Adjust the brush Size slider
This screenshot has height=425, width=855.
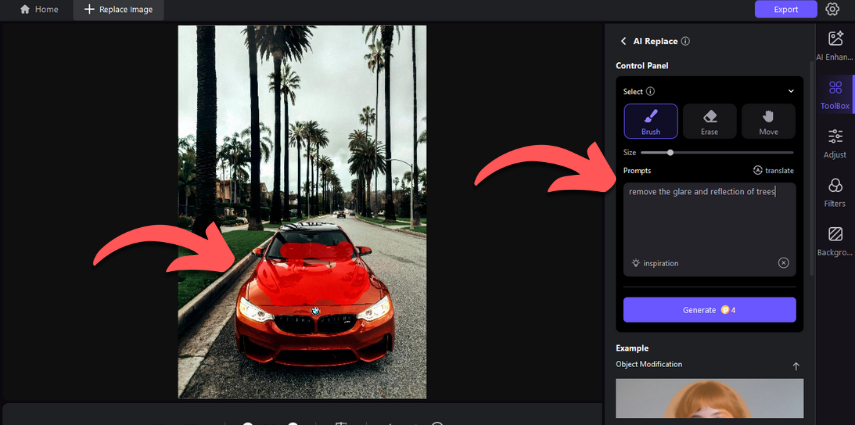point(717,153)
